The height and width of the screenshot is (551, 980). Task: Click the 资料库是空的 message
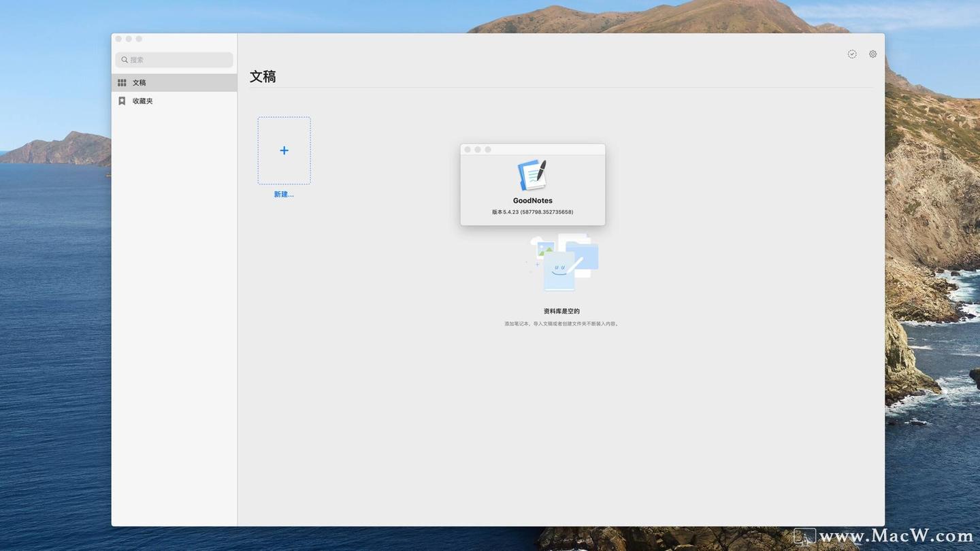pyautogui.click(x=561, y=311)
